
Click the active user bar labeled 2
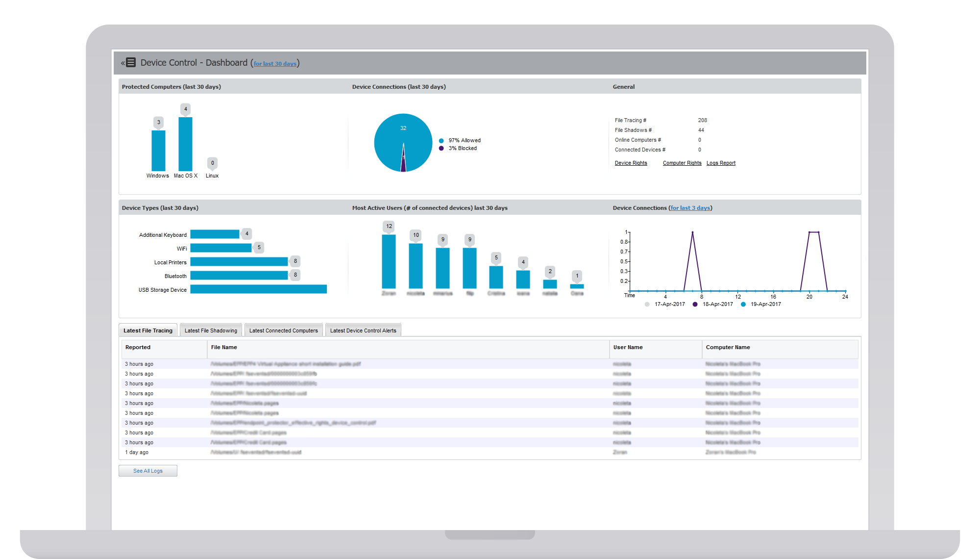[550, 284]
